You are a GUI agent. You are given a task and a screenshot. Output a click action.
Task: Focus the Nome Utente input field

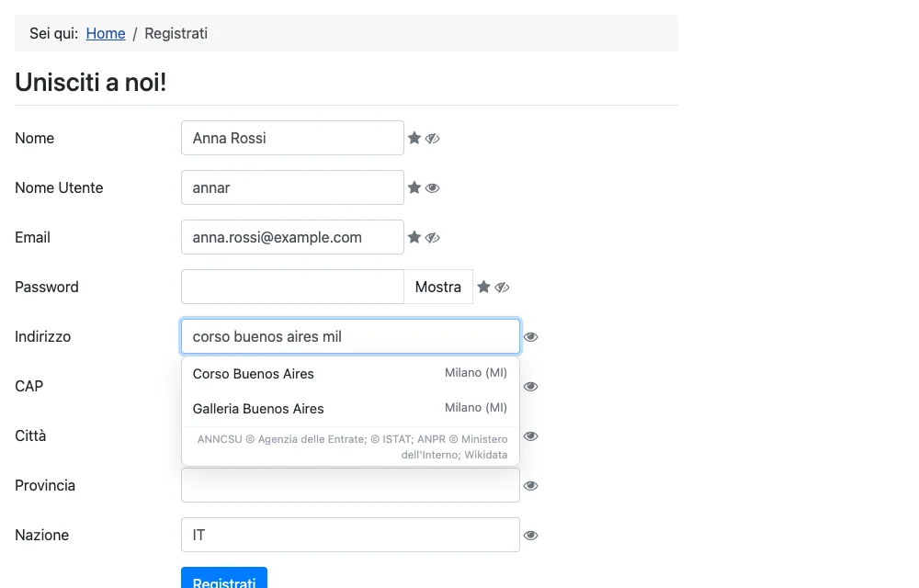[292, 187]
